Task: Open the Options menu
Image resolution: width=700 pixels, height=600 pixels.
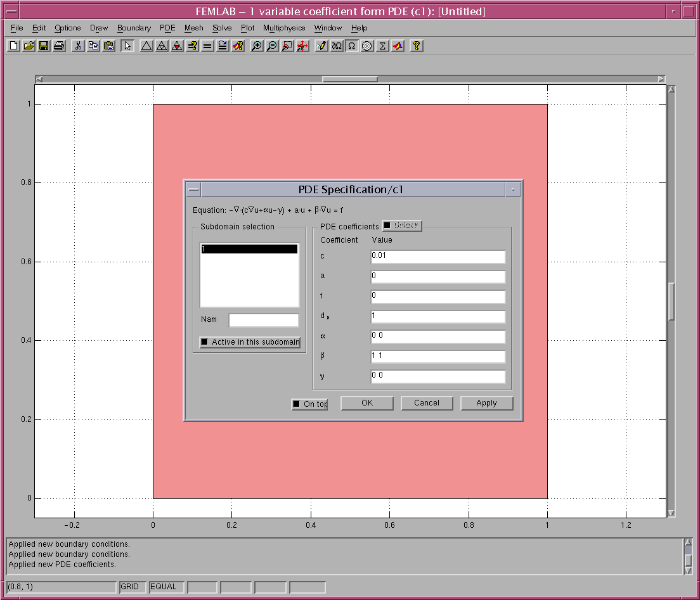Action: 67,28
